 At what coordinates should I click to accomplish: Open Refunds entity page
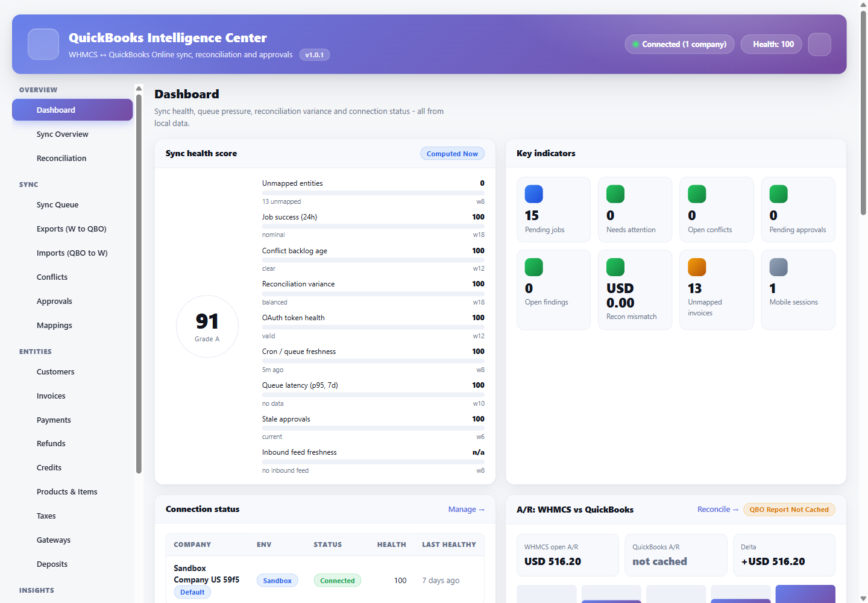72,443
